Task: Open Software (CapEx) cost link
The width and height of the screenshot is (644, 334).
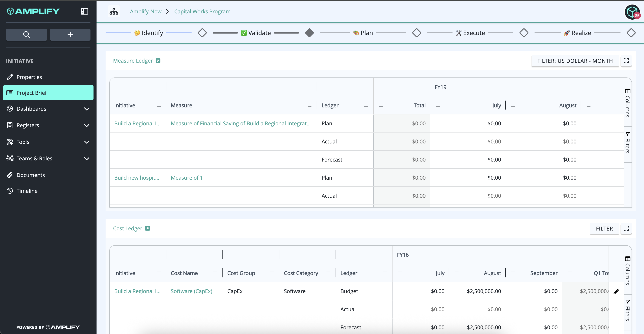Action: [192, 291]
